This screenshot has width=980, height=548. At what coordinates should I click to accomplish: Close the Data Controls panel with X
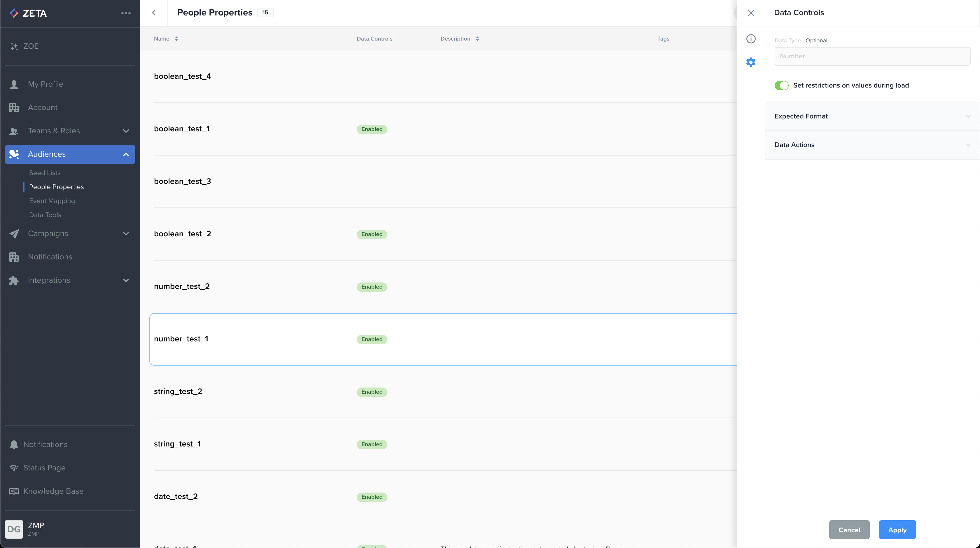(750, 13)
